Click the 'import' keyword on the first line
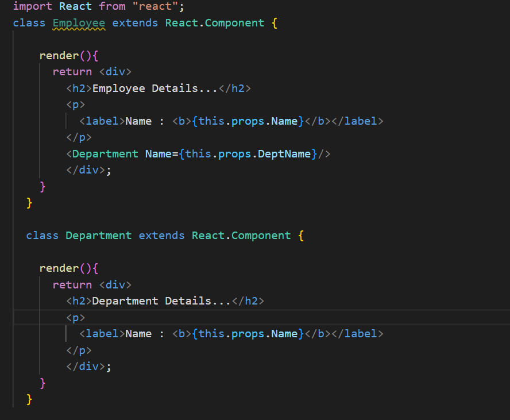510x420 pixels. point(32,6)
